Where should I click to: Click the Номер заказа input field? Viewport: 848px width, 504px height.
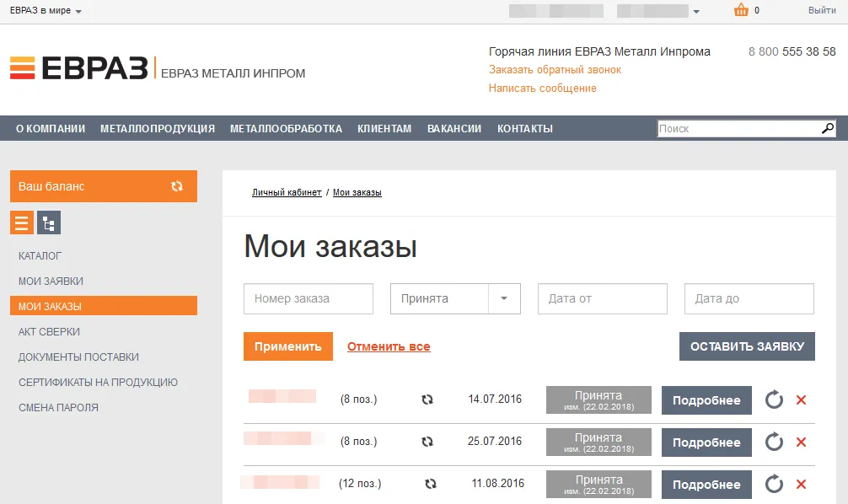point(309,298)
